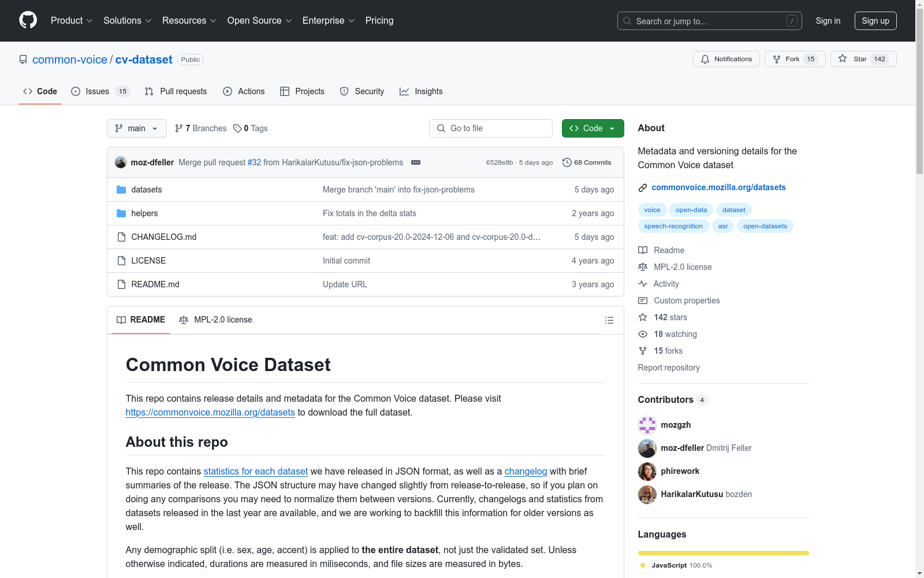
Task: Switch to the Insights tab
Action: click(421, 91)
